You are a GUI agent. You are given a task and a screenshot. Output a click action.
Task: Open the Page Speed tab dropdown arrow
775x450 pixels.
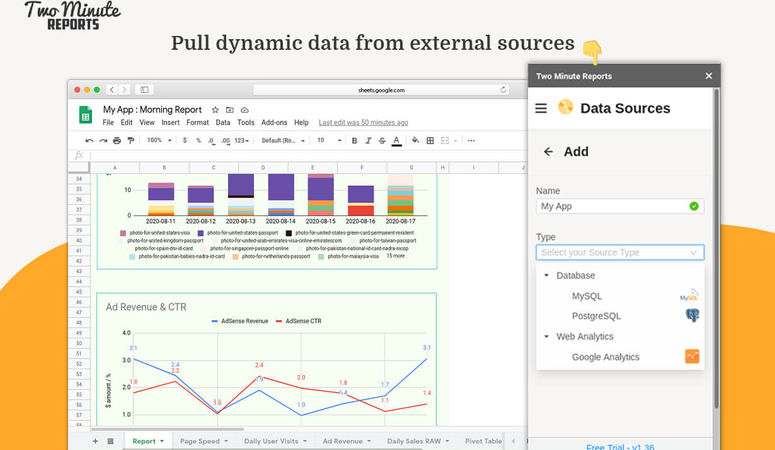click(226, 441)
